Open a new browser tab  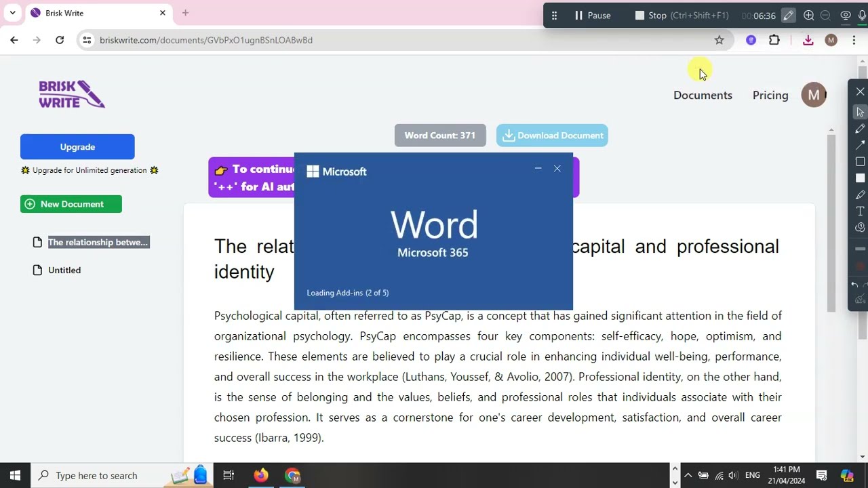[x=185, y=13]
